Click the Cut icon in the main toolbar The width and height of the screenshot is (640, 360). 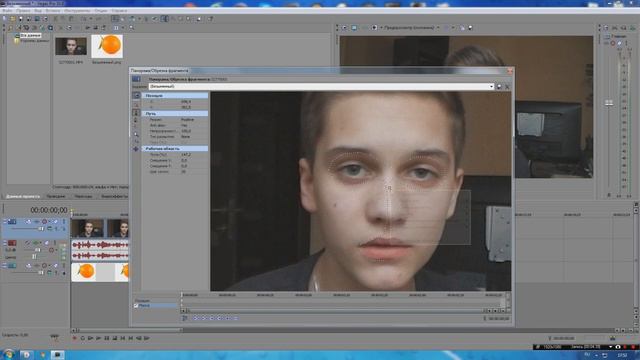pyautogui.click(x=56, y=19)
